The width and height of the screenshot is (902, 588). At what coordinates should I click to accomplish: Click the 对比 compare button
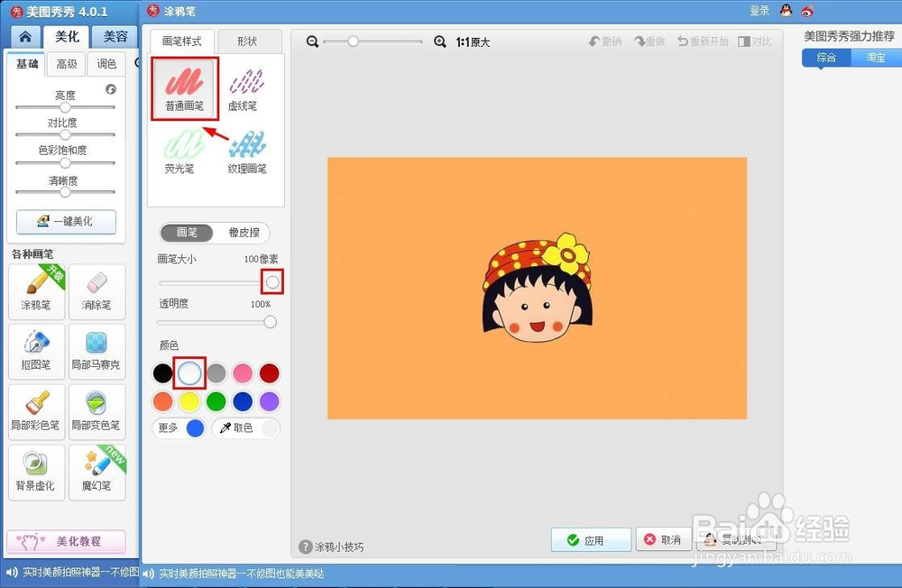755,41
